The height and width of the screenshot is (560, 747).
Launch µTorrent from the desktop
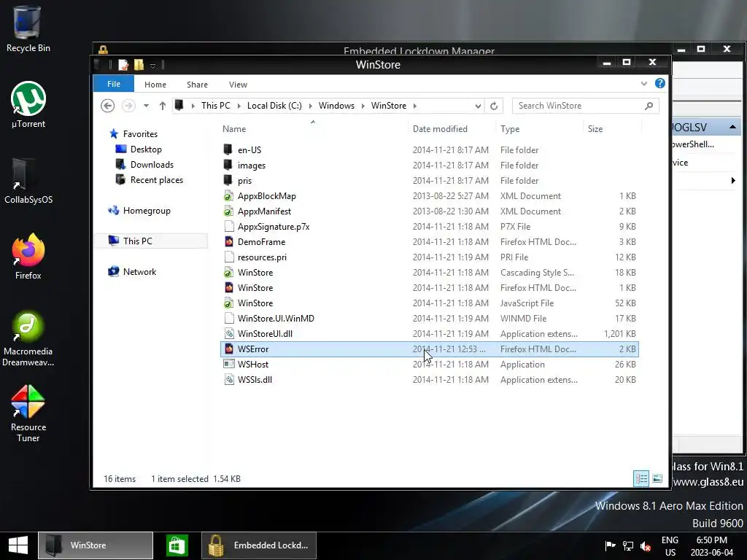(x=28, y=105)
